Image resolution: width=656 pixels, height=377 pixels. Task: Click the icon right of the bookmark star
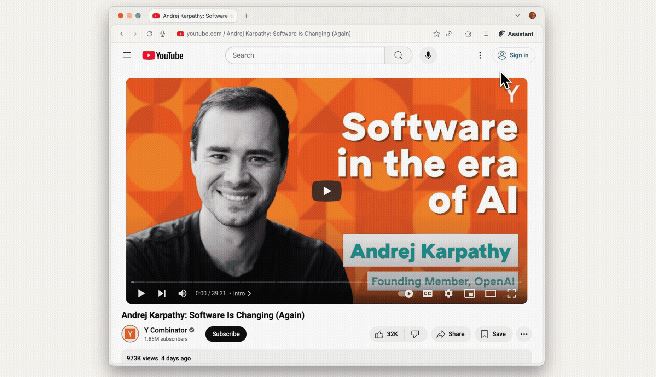click(x=449, y=34)
